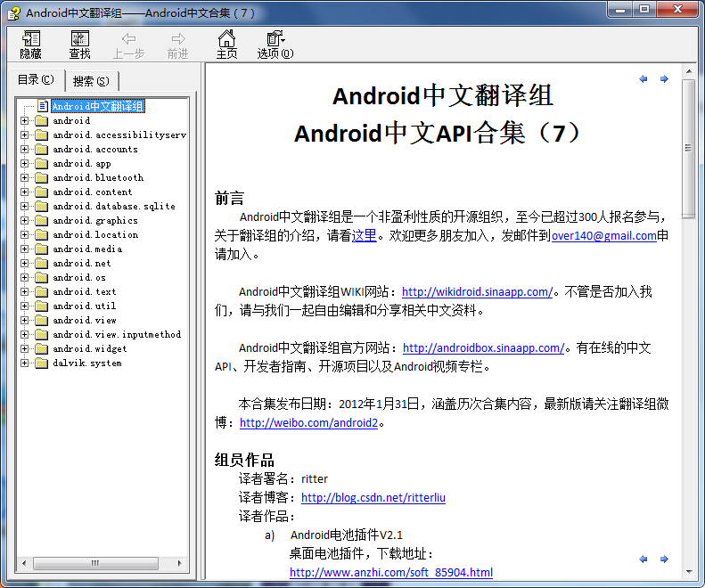Click the content pane vertical scrollbar thumb
This screenshot has width=705, height=588.
click(x=688, y=147)
